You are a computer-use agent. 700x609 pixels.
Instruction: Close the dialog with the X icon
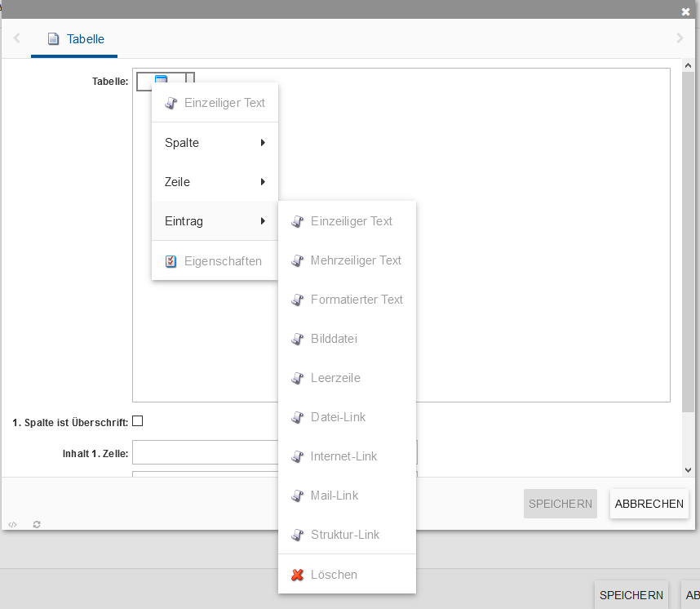coord(686,11)
